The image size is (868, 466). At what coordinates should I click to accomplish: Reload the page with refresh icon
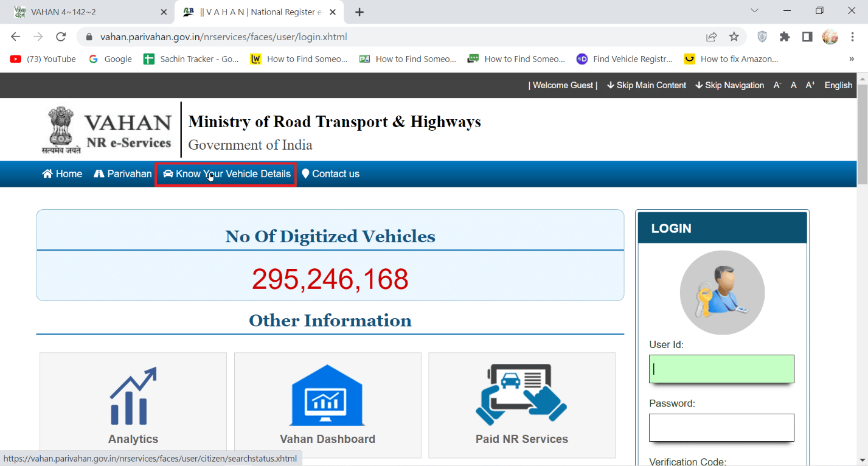point(61,37)
